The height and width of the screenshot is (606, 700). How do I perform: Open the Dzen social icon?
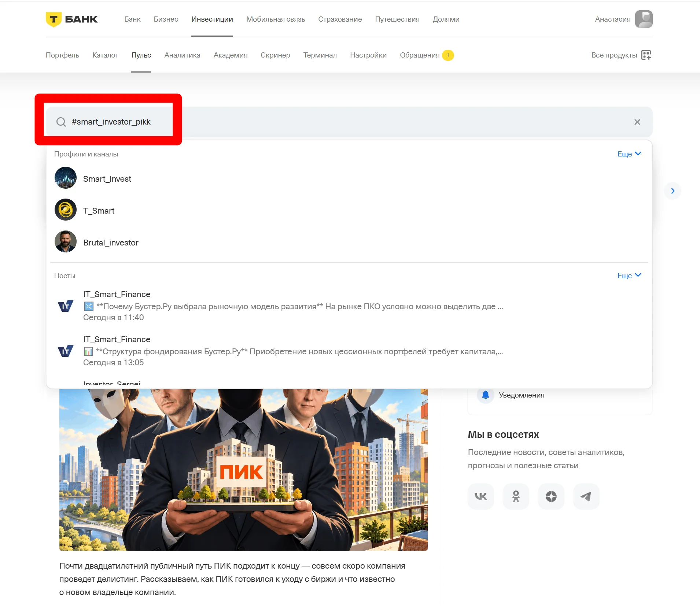point(551,496)
